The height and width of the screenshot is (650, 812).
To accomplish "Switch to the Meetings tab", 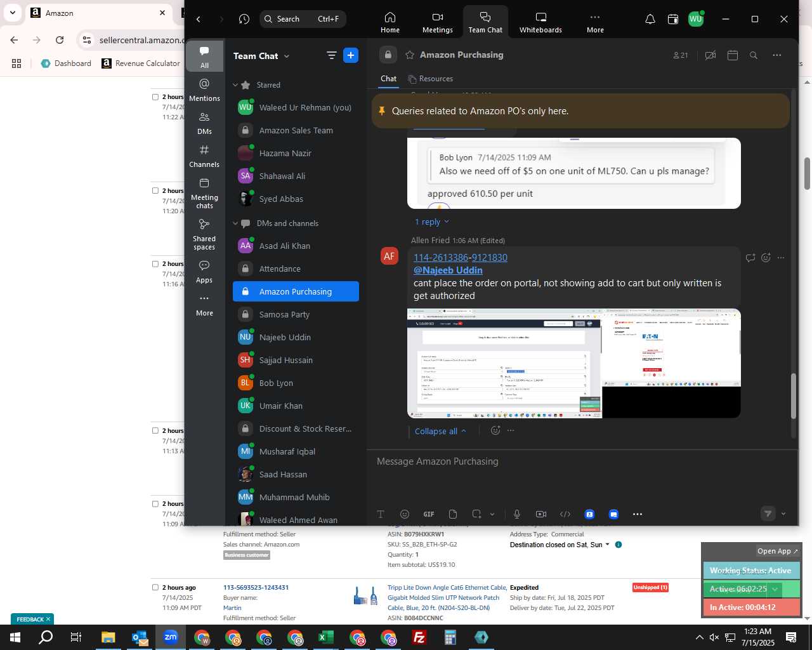I will [437, 22].
